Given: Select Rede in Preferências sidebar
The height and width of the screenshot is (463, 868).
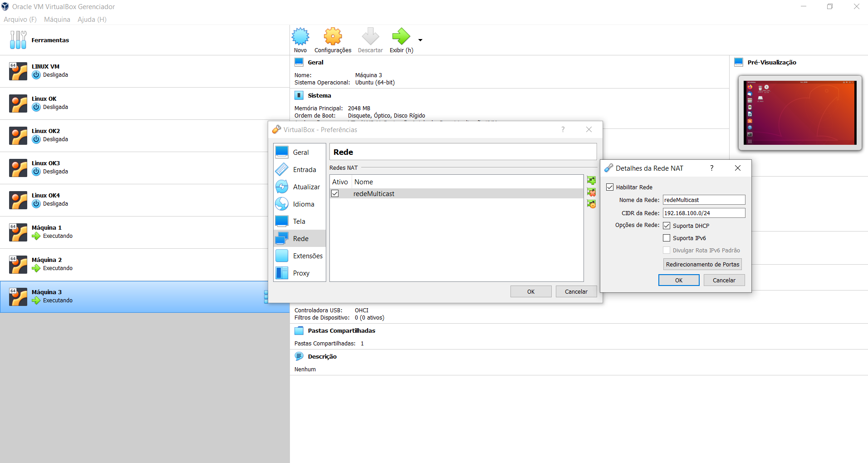Looking at the screenshot, I should (x=300, y=239).
